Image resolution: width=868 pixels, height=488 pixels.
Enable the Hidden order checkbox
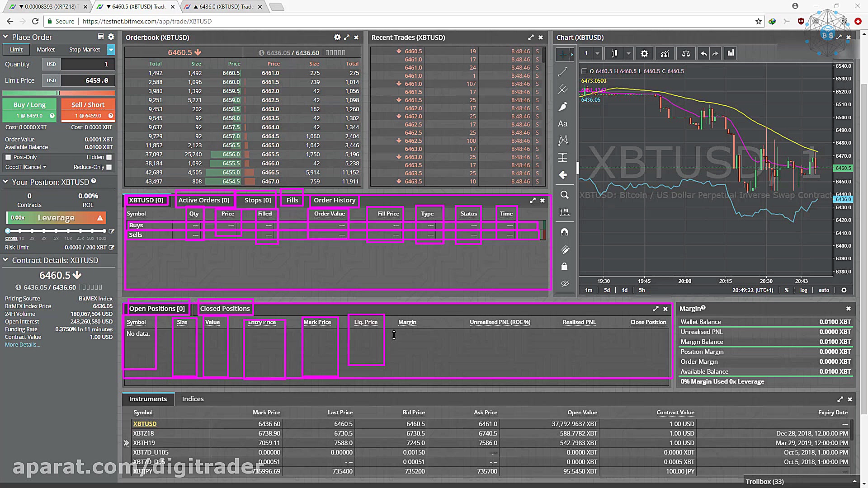click(109, 157)
